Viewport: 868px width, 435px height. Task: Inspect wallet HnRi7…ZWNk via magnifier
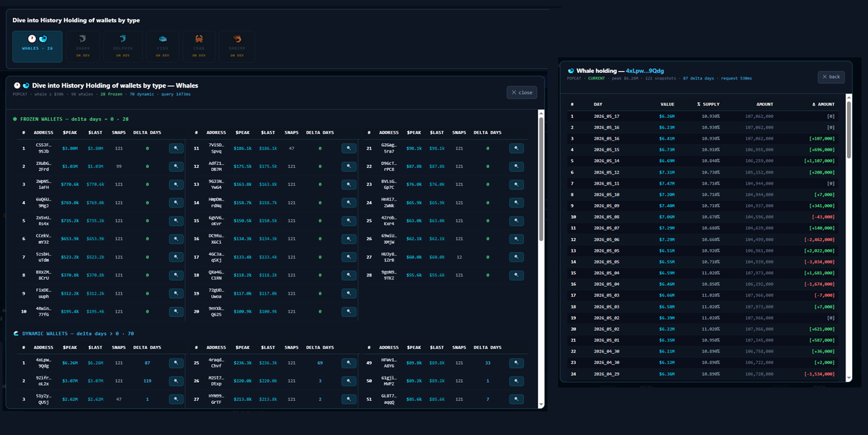click(x=516, y=203)
